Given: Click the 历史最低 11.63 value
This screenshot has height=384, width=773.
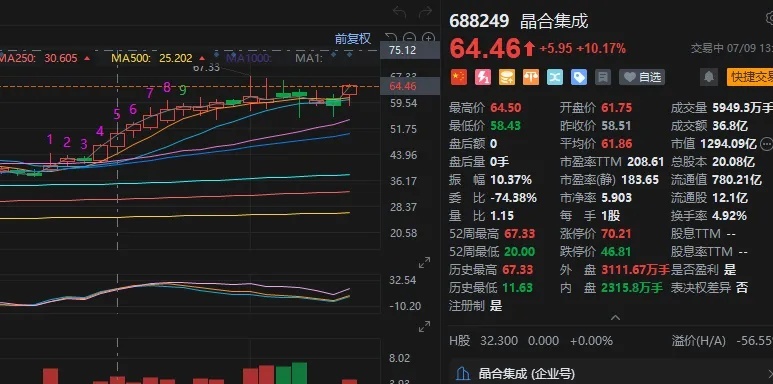Looking at the screenshot, I should coord(518,287).
